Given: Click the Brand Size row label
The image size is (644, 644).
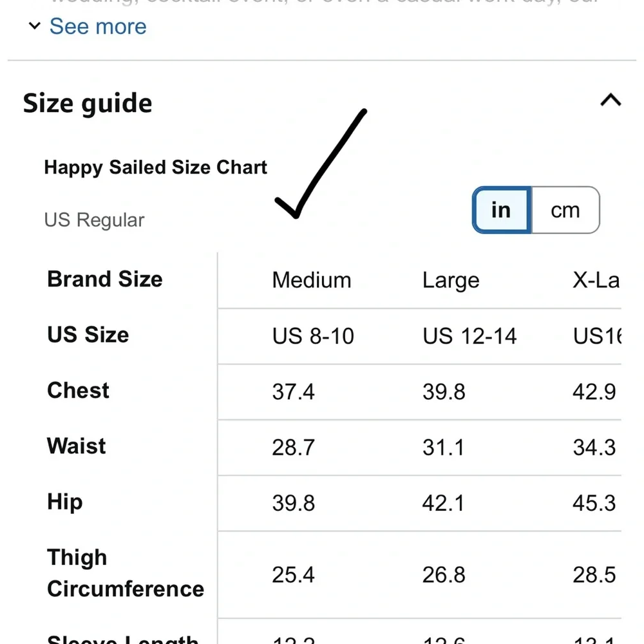Looking at the screenshot, I should point(105,279).
